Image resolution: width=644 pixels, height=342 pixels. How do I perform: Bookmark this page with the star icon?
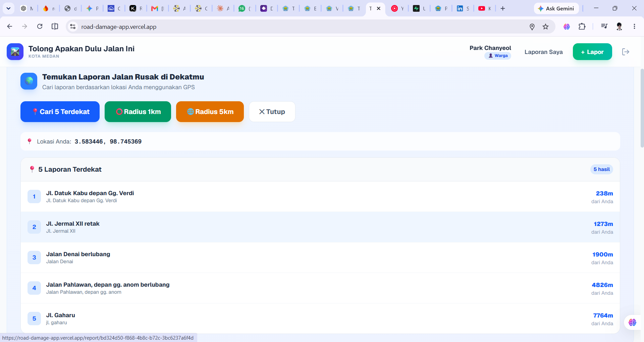click(546, 26)
